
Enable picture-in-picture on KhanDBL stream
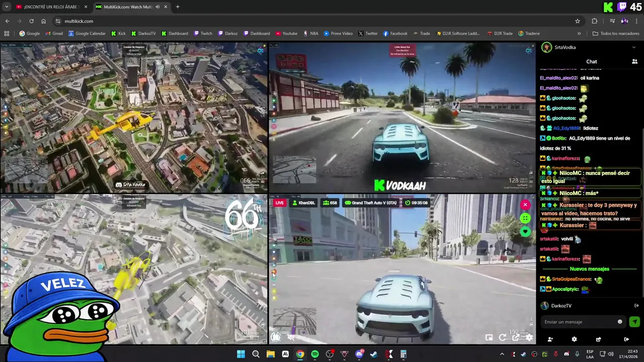[x=489, y=338]
